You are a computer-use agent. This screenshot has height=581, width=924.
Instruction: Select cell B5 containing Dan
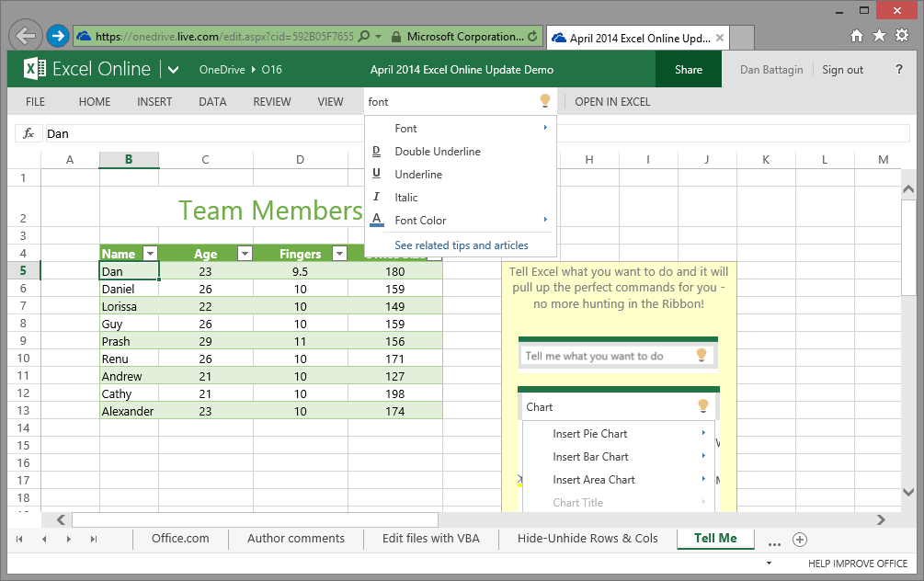tap(129, 270)
